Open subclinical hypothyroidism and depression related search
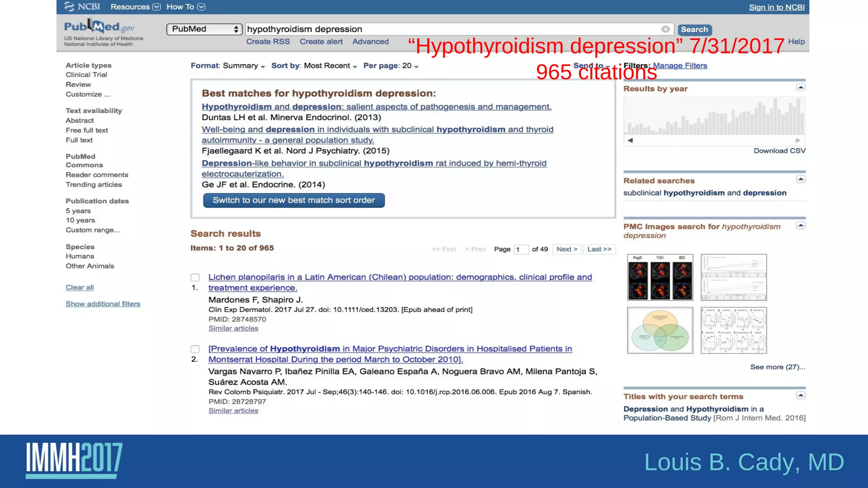The image size is (868, 488). [x=705, y=193]
